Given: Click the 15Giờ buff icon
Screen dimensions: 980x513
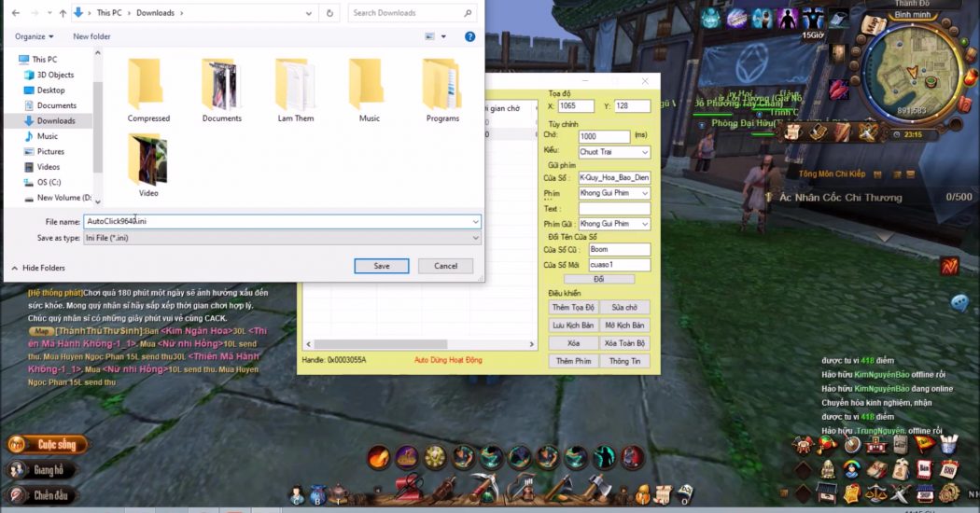Looking at the screenshot, I should tap(813, 20).
